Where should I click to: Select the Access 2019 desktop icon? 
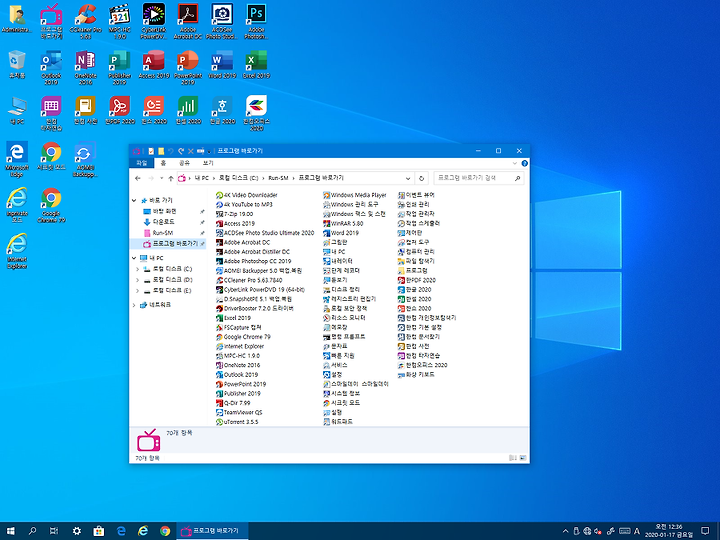(x=154, y=64)
